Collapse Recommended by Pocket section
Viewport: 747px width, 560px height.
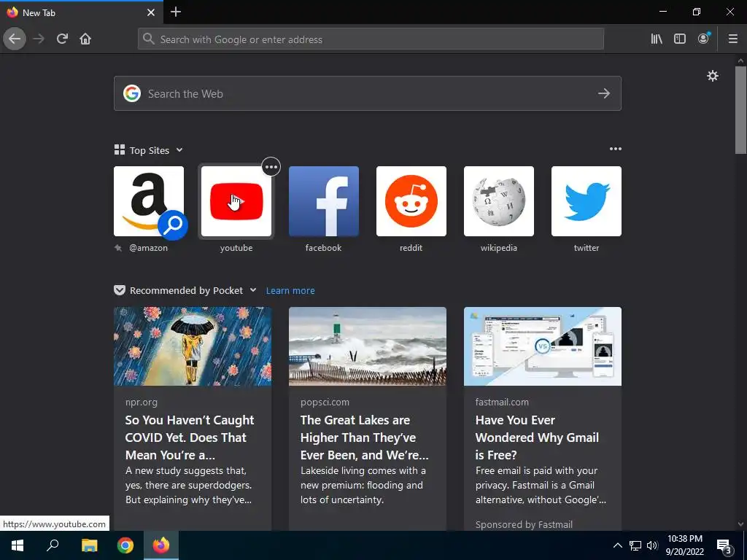(253, 290)
